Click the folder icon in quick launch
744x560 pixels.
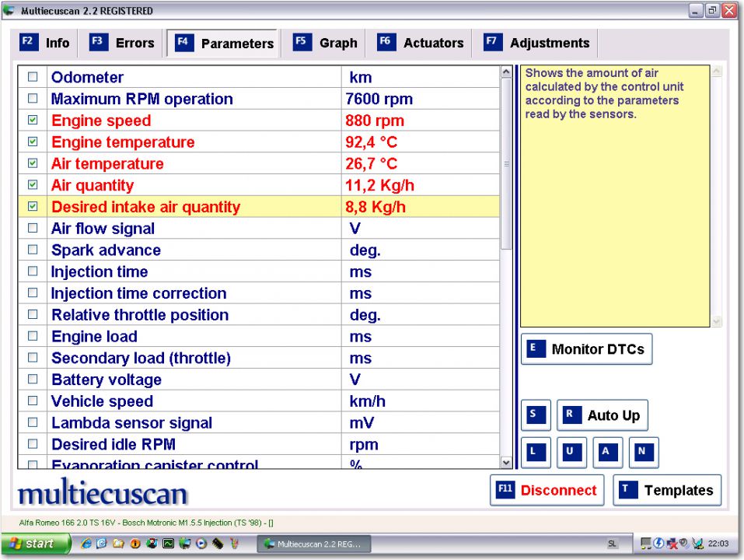(x=119, y=544)
